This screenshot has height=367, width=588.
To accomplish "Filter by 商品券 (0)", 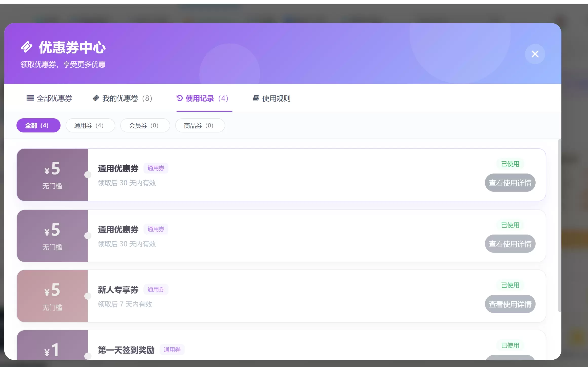I will 200,125.
